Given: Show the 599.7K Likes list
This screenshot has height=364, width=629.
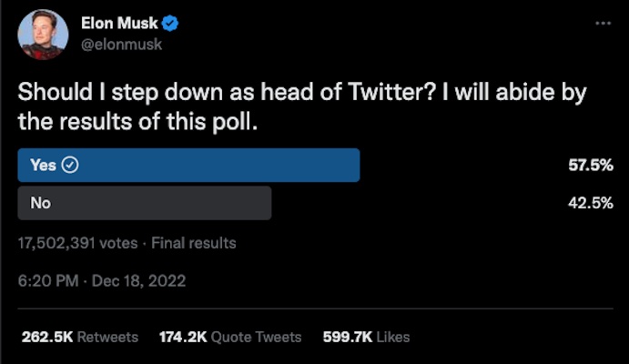Looking at the screenshot, I should [x=366, y=337].
